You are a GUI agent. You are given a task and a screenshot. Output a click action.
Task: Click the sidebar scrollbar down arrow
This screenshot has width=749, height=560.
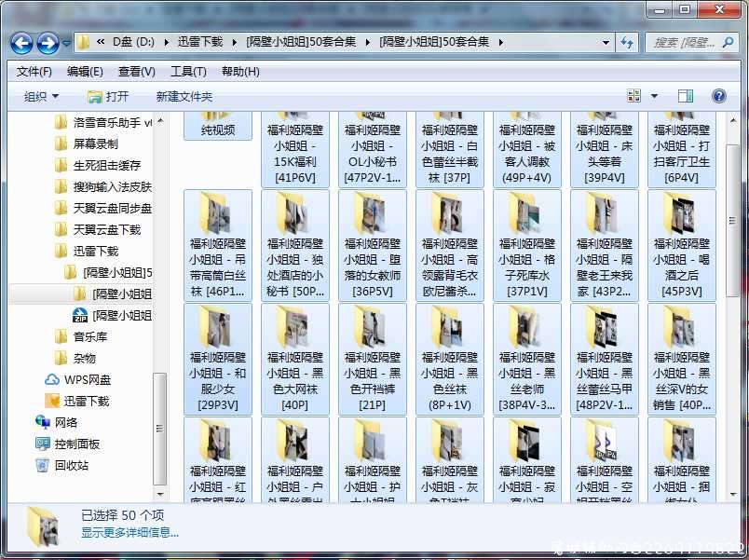click(160, 494)
